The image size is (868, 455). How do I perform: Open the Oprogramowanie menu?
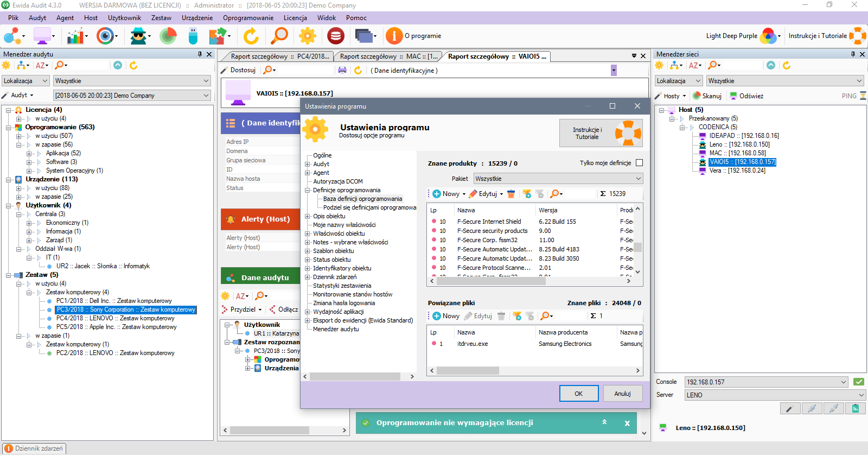(x=248, y=18)
